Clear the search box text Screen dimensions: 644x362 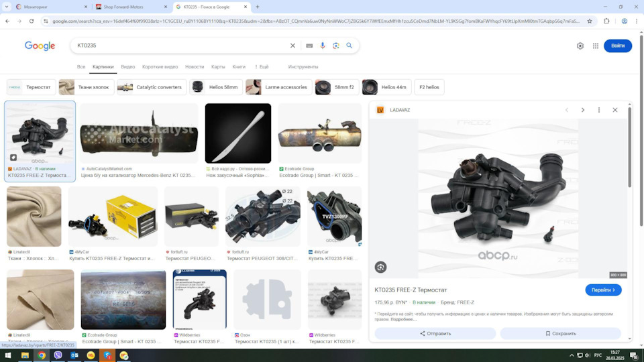[x=292, y=46]
